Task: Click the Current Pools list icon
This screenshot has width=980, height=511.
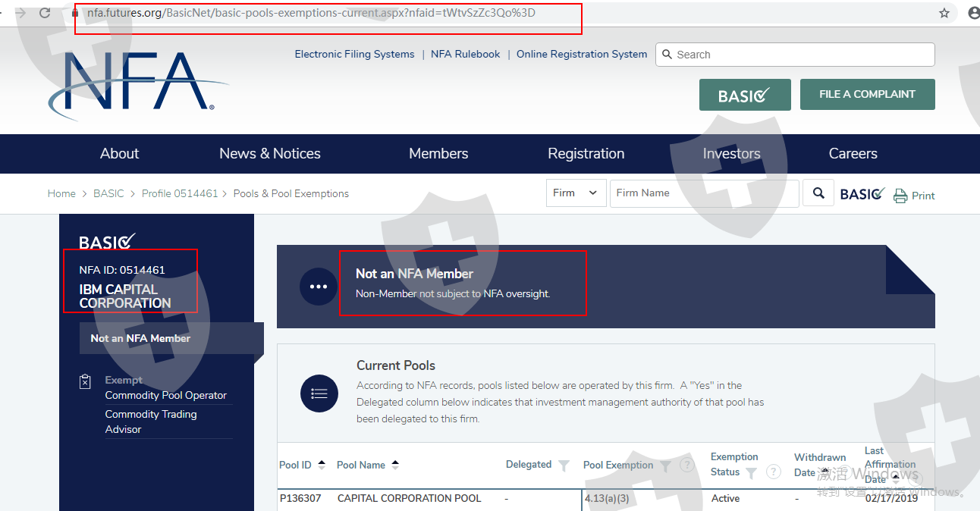Action: click(319, 393)
